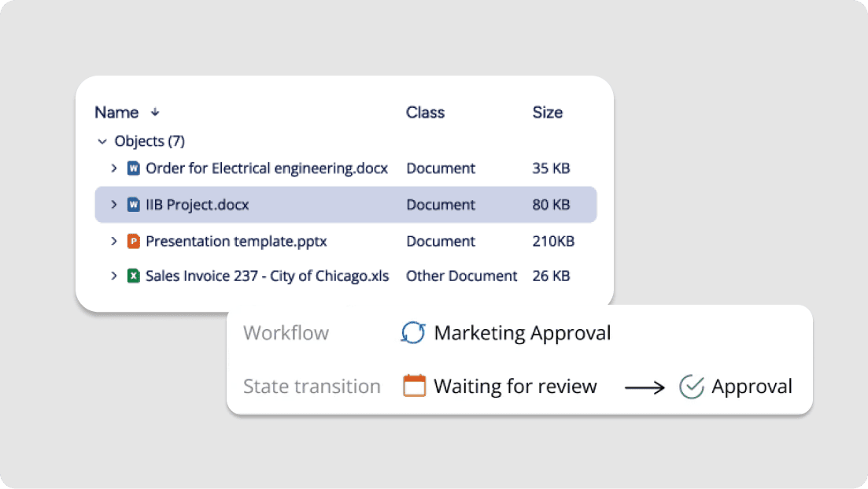
Task: Toggle the Name sort direction arrow
Action: click(x=155, y=113)
